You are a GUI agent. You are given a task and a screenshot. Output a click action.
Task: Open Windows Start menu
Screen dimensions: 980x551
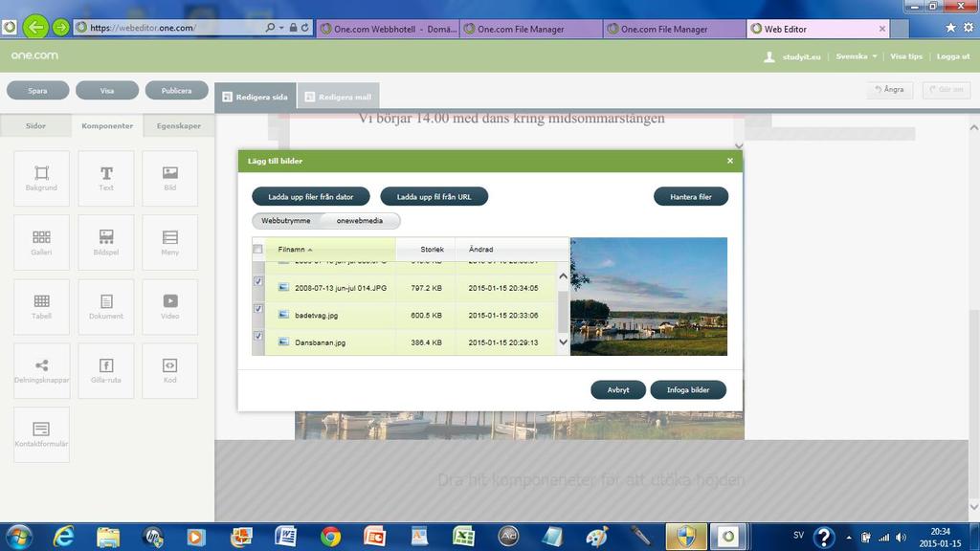[x=18, y=537]
